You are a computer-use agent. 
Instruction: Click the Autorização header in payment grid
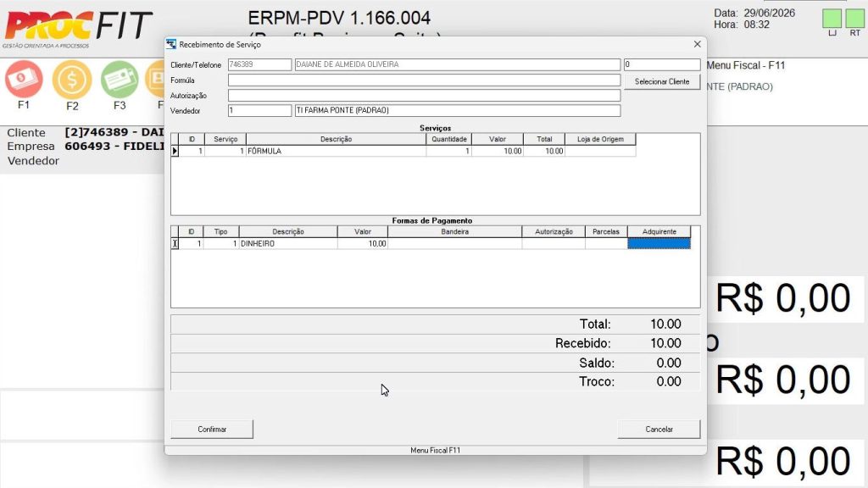pyautogui.click(x=554, y=232)
